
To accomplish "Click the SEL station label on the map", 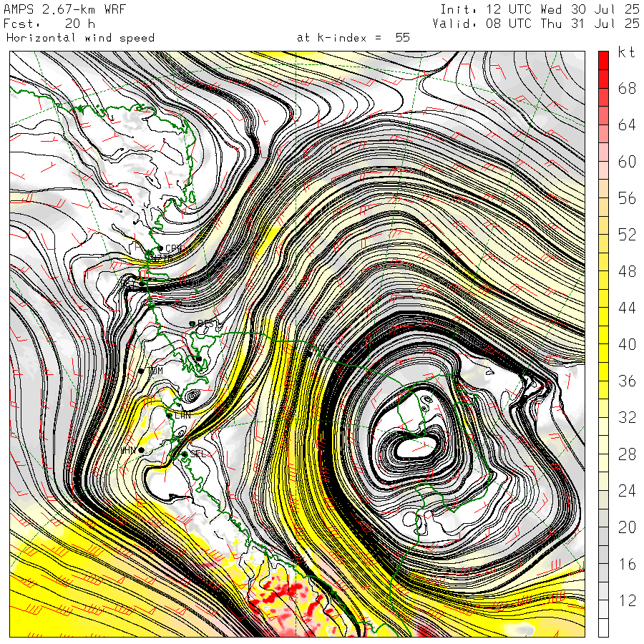I will pyautogui.click(x=197, y=454).
